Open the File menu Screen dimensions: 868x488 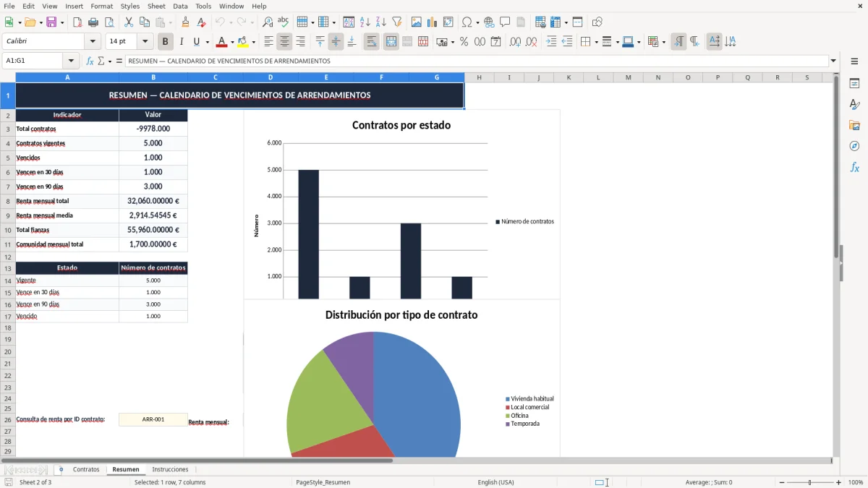click(9, 6)
